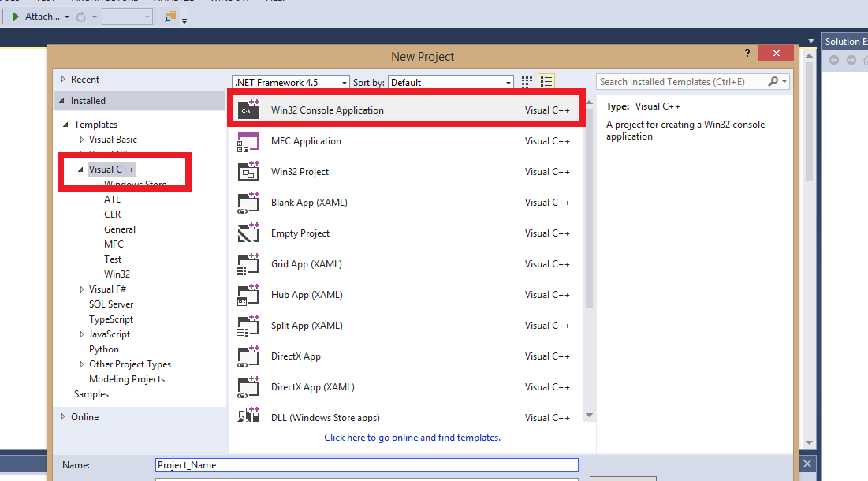Open the Sort by Default dropdown
868x481 pixels.
pos(451,83)
